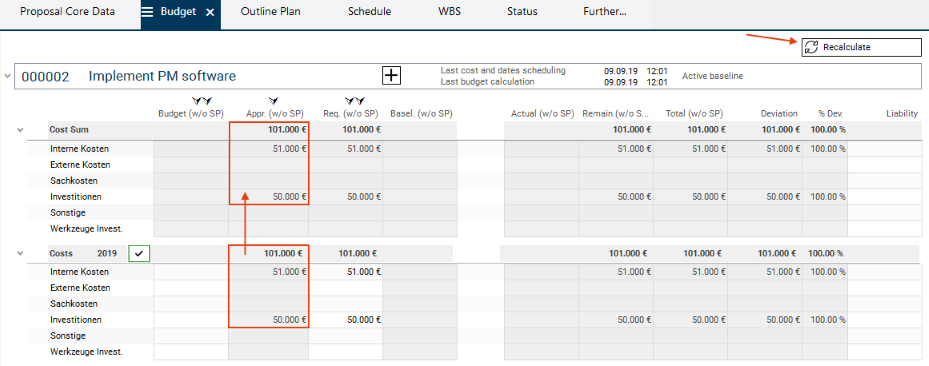Select the Budget Investitionen 2019 input cell
929x366 pixels.
(191, 320)
